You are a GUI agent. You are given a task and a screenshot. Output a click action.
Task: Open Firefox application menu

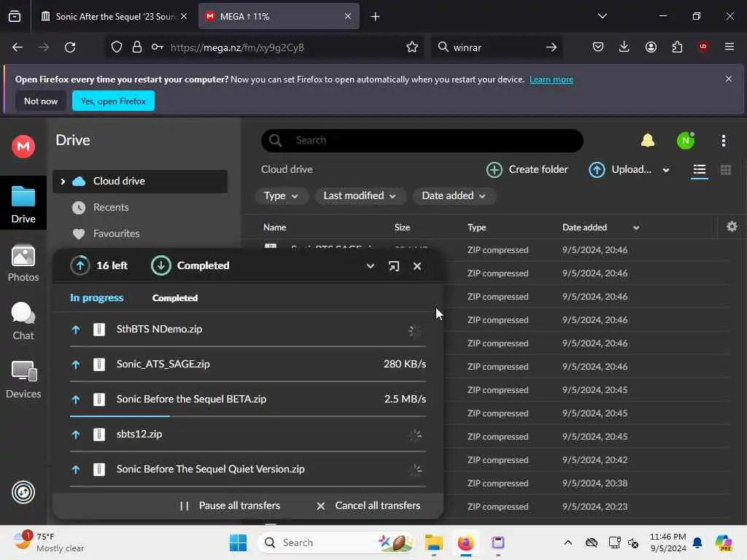pos(729,47)
